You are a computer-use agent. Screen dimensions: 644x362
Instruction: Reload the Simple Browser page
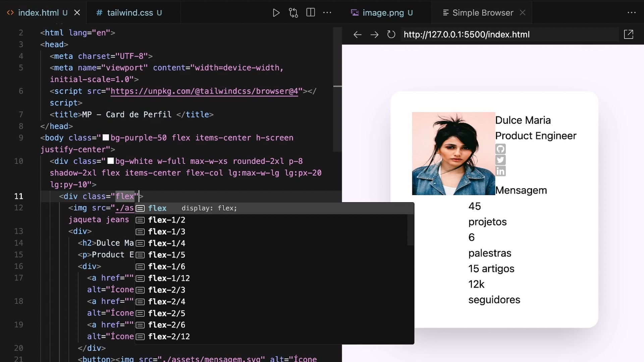391,35
